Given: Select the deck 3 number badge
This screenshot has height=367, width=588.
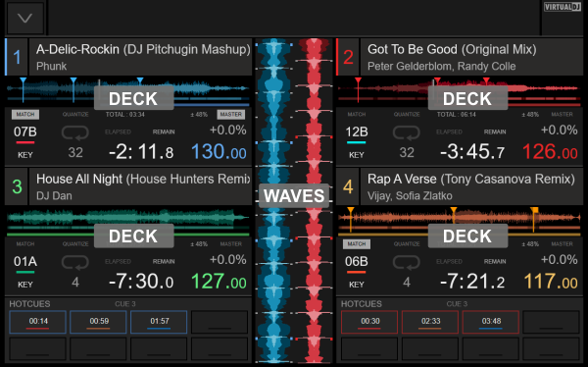Looking at the screenshot, I should pos(17,186).
